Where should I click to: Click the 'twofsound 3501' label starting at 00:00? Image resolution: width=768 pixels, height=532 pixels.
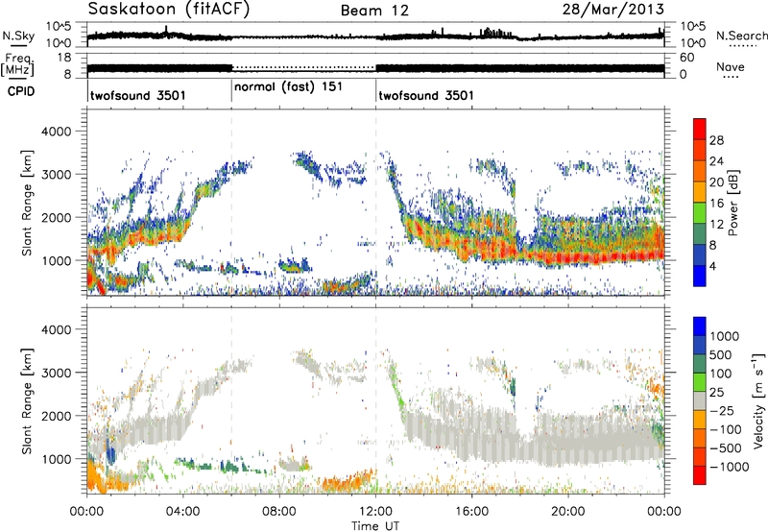[x=138, y=95]
